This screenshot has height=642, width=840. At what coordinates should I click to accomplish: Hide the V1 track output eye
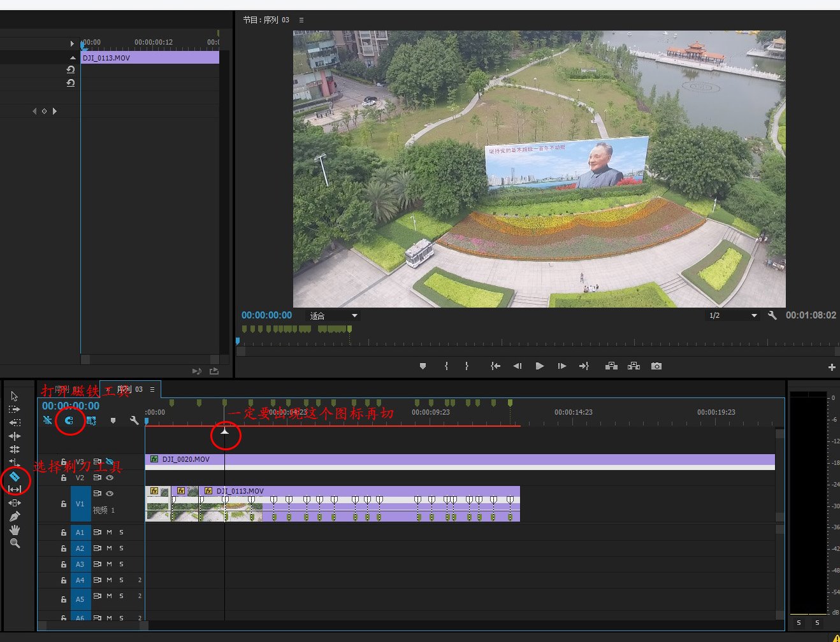click(x=110, y=494)
